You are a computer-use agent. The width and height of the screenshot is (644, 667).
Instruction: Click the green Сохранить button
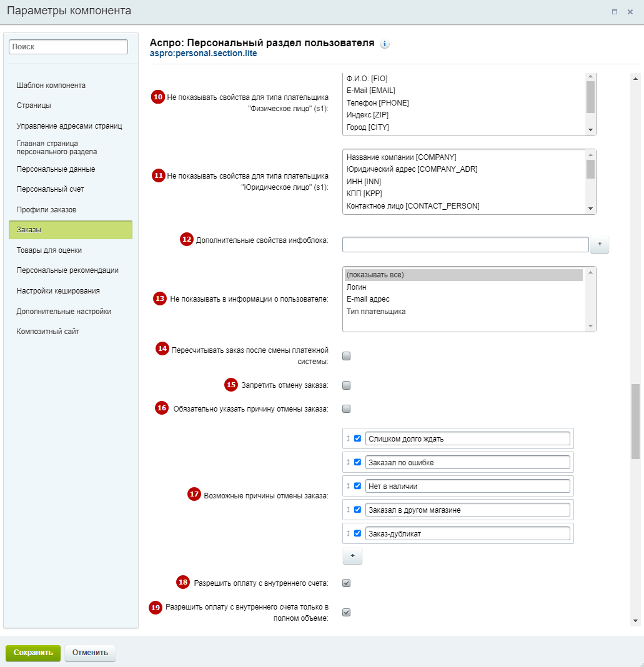click(x=33, y=653)
